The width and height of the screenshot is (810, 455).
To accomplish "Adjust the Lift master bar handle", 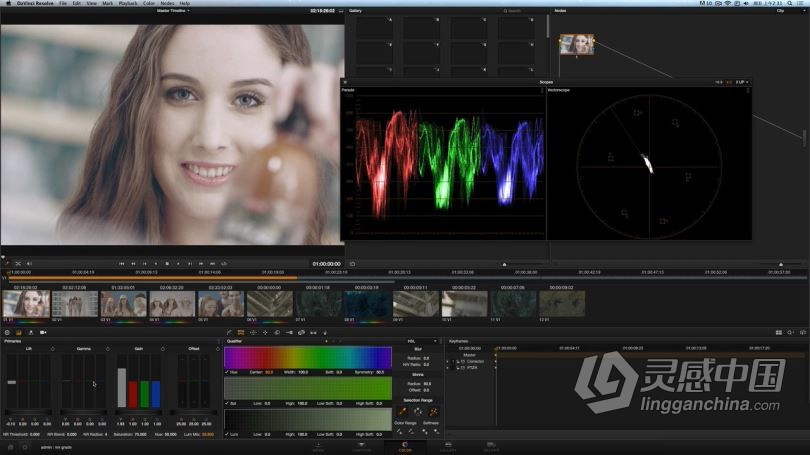I will coord(12,382).
